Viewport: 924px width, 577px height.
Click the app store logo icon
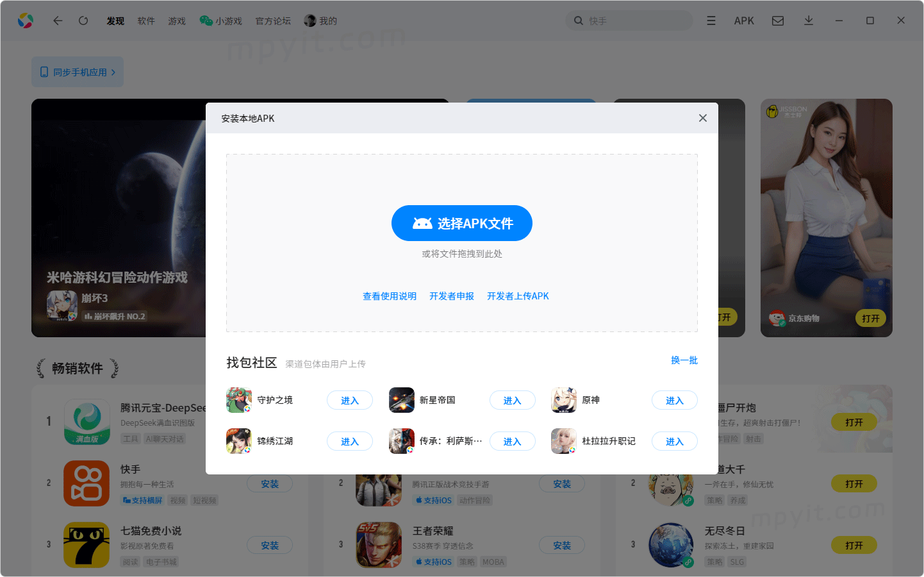click(26, 21)
